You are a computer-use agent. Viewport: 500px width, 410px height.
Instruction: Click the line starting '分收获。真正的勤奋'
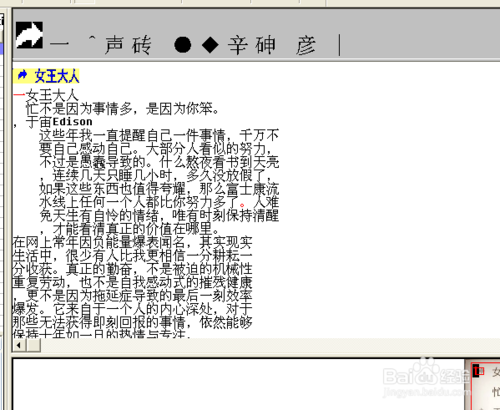[x=132, y=269]
